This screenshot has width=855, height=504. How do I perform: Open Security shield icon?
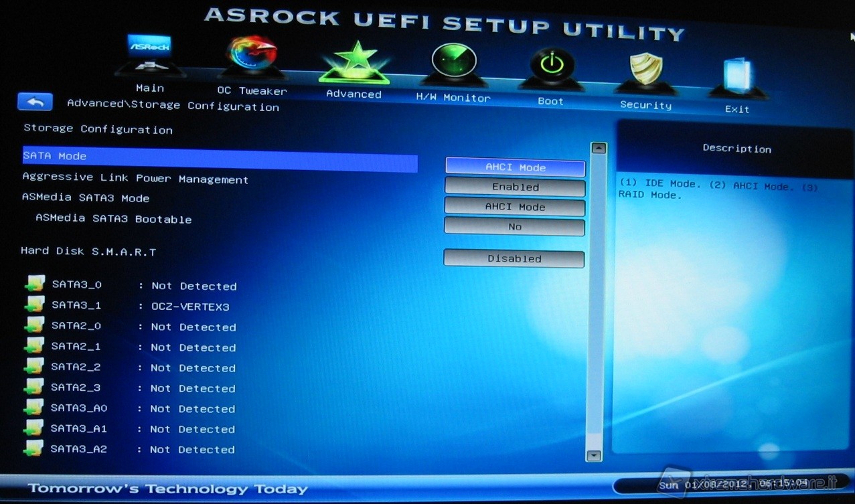pos(645,71)
